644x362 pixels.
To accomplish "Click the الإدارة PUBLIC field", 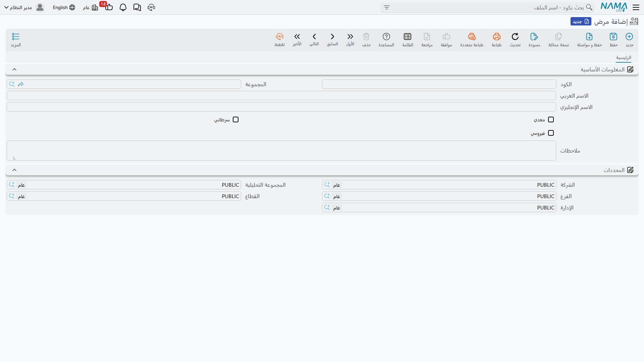I will tap(439, 207).
